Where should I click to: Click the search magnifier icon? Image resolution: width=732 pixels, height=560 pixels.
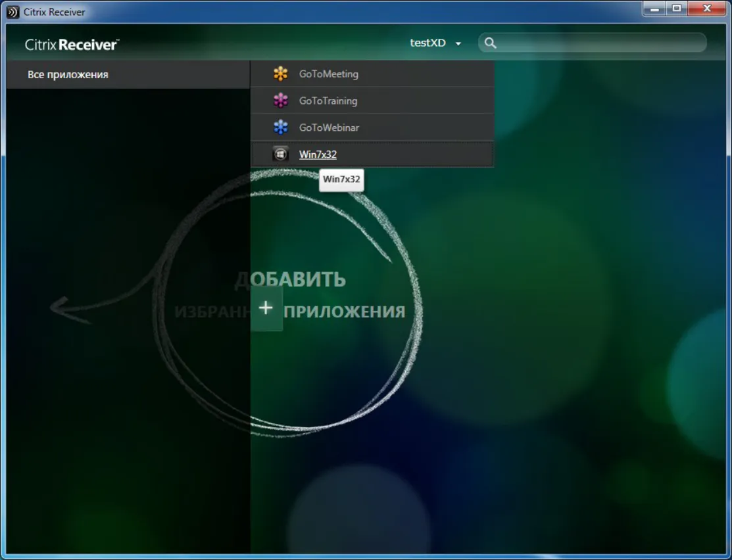pos(490,43)
